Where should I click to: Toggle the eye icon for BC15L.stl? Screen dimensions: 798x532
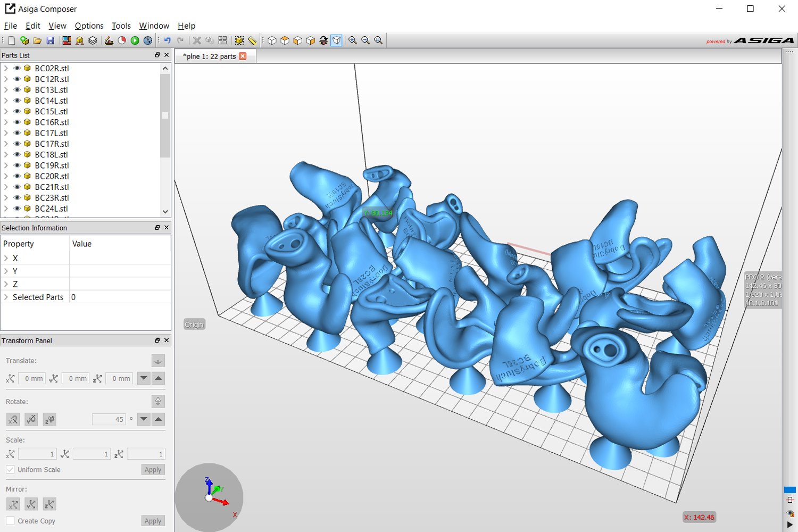click(17, 111)
